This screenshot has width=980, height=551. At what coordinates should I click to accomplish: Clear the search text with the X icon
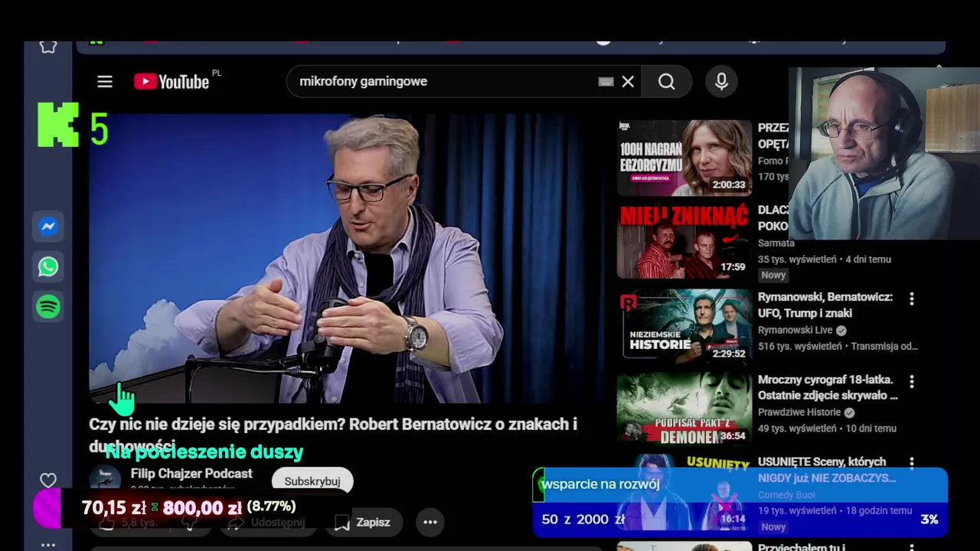coord(628,82)
